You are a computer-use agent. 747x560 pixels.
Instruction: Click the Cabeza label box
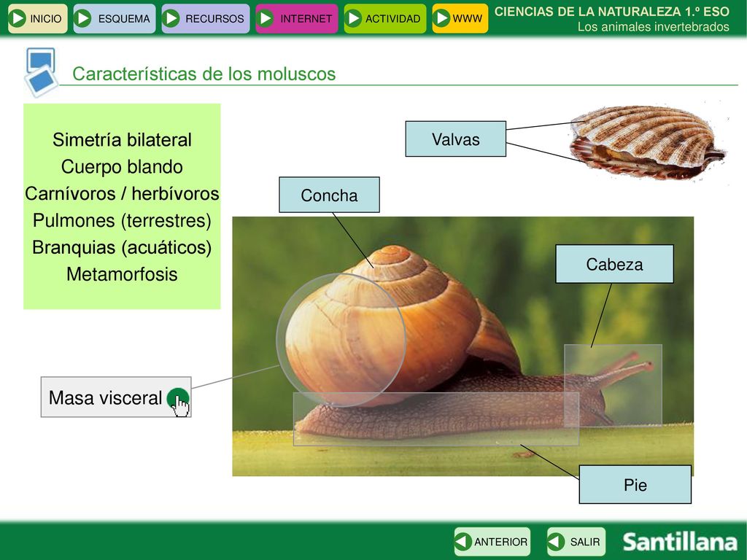[x=614, y=264]
